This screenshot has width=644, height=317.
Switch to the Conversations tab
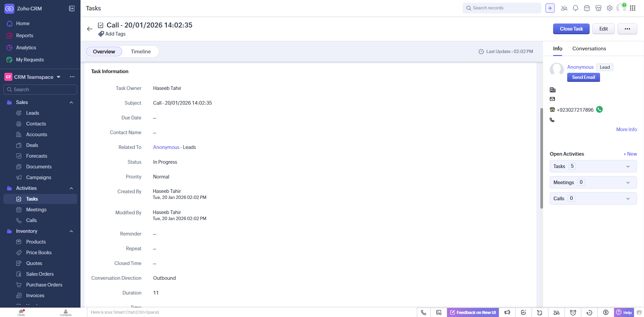click(589, 49)
